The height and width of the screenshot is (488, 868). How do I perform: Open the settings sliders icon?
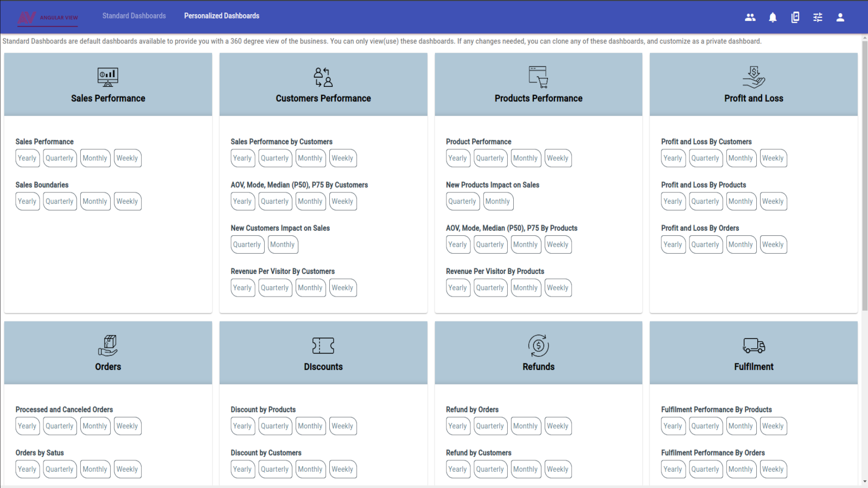pyautogui.click(x=818, y=17)
